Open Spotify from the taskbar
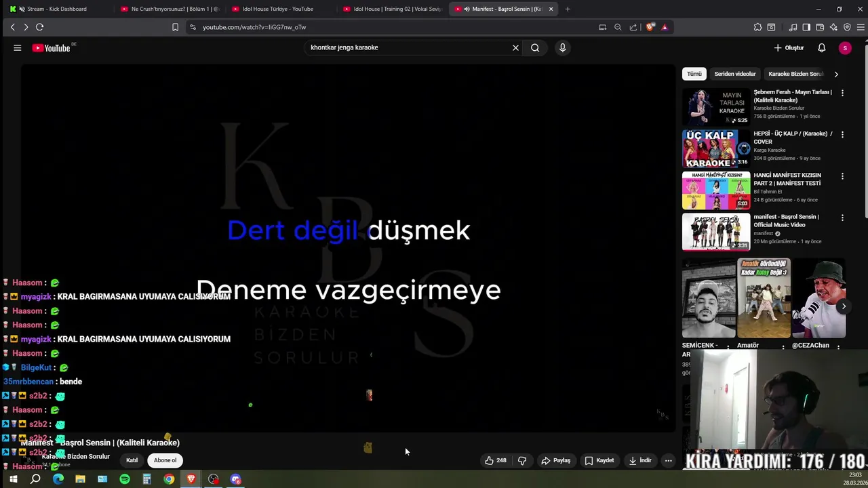The image size is (868, 488). [x=125, y=479]
